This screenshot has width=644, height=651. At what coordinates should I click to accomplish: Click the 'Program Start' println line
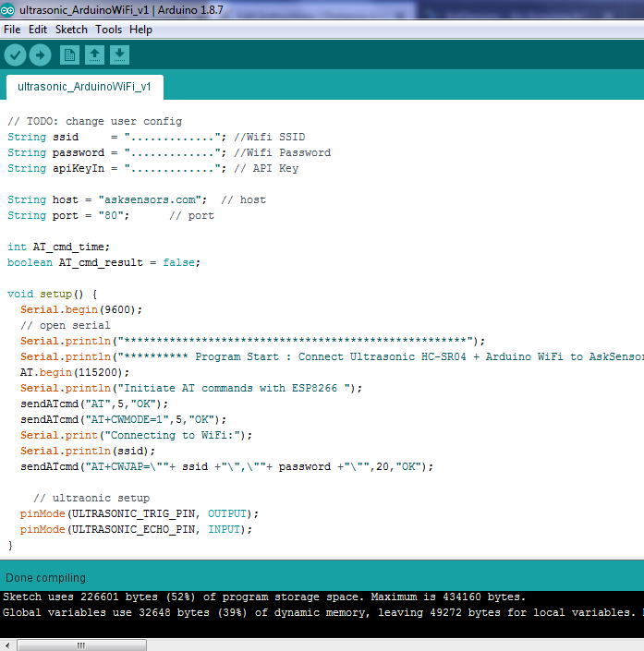point(332,357)
